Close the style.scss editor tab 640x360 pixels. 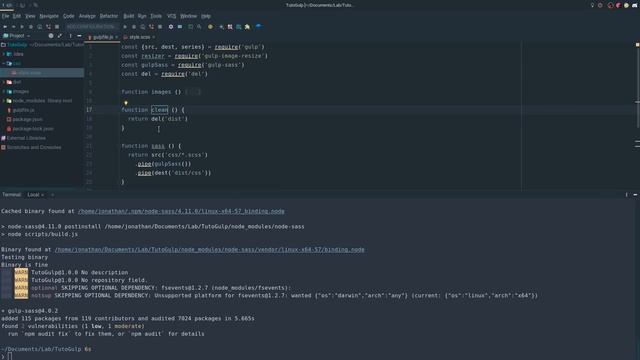point(153,37)
